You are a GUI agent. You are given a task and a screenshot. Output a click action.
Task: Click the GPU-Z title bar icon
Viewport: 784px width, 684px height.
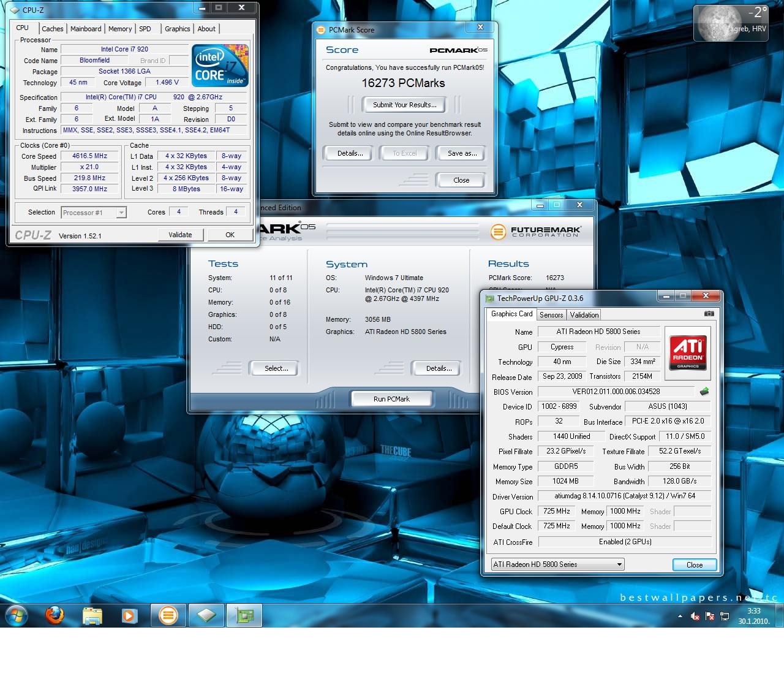coord(489,298)
